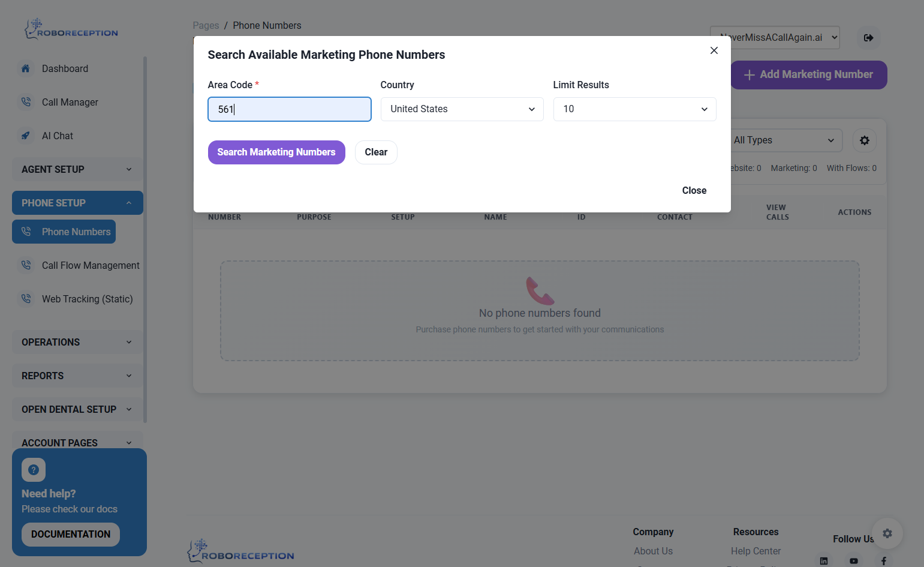Open Call Flow Management page
Screen dimensions: 924x567
(91, 266)
